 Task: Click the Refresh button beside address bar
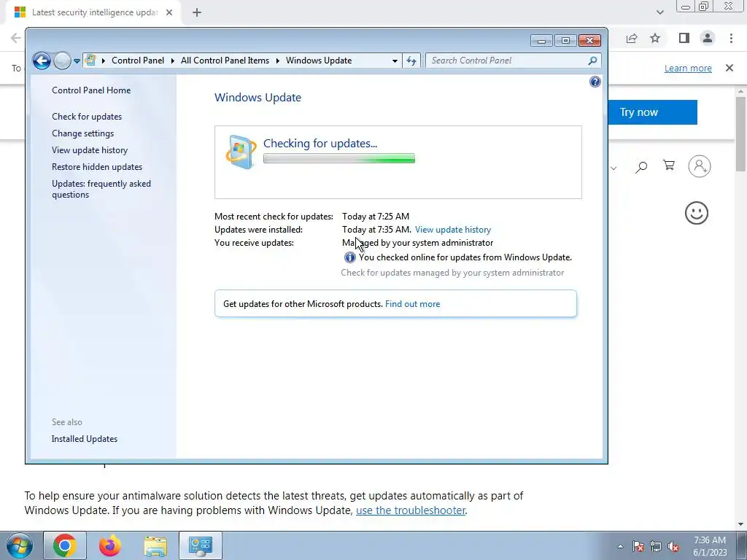tap(411, 61)
